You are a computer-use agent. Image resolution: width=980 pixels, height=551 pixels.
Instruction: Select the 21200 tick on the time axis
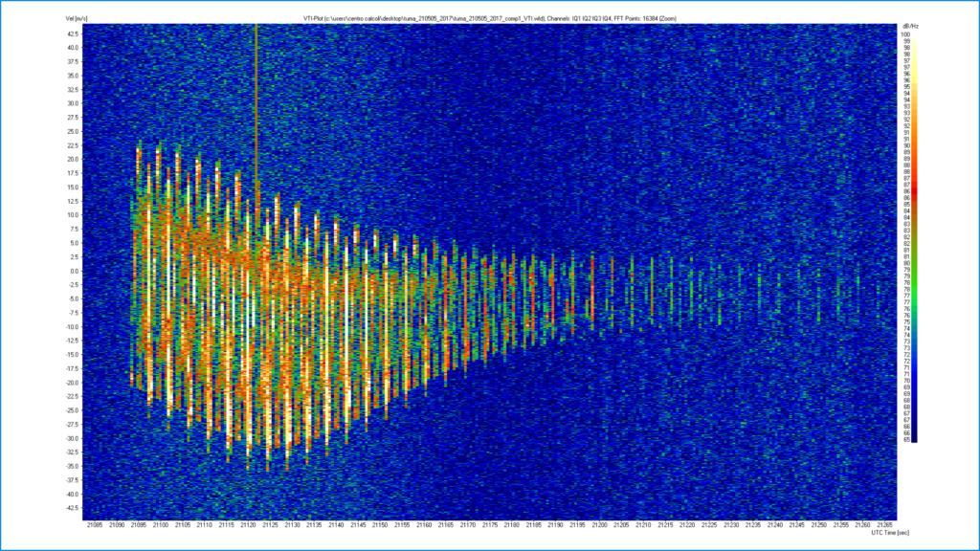click(x=599, y=525)
